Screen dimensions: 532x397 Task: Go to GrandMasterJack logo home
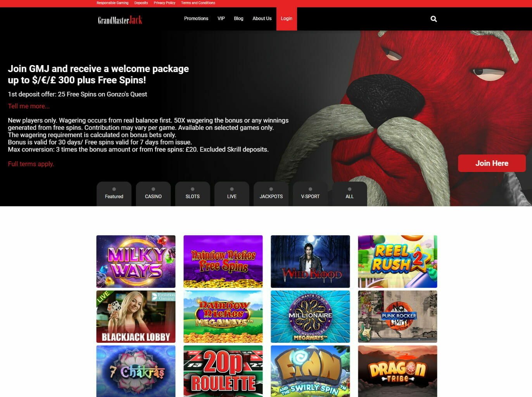[120, 20]
